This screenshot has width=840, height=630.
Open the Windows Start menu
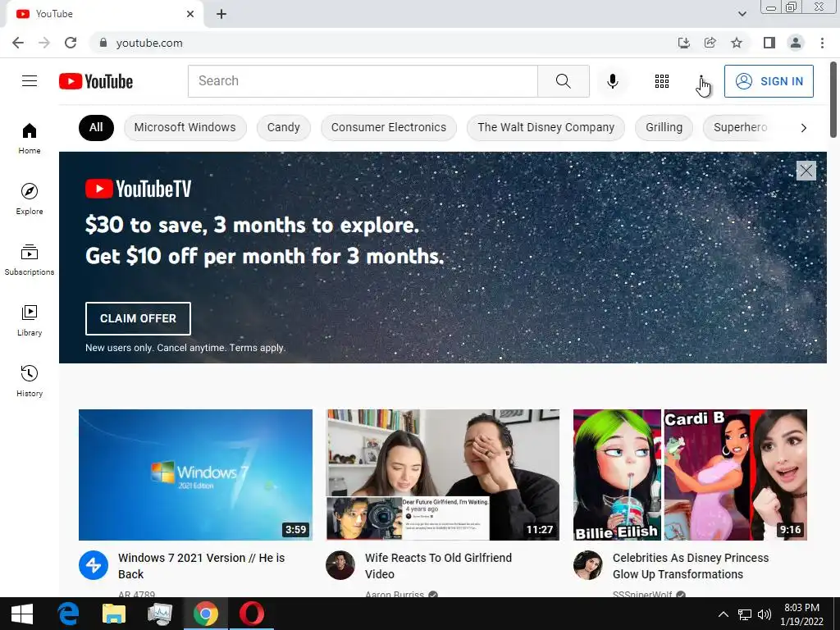coord(22,614)
